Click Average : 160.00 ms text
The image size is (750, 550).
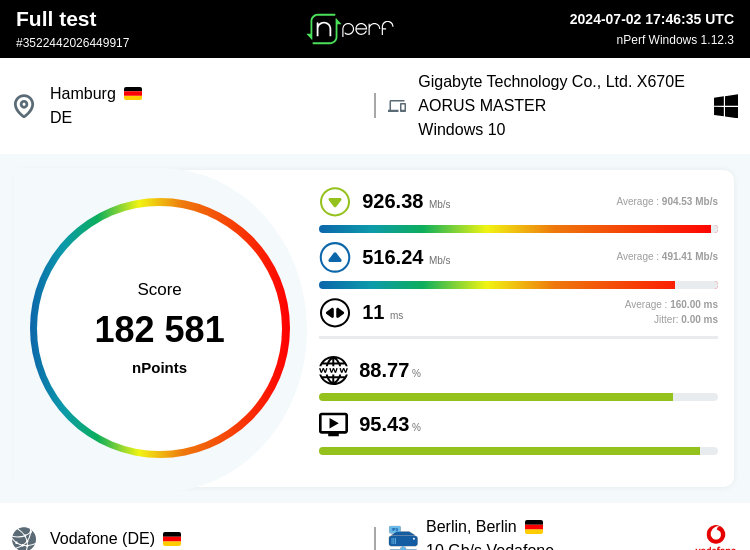pyautogui.click(x=671, y=304)
